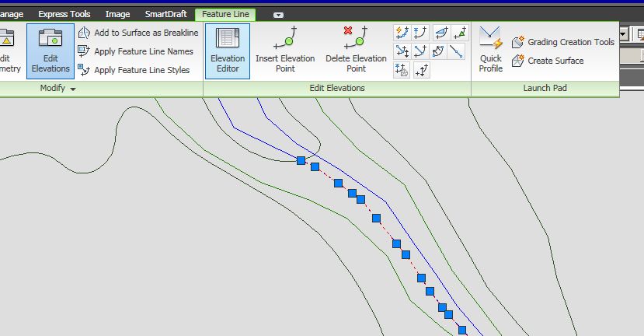Click the Launch Pad panel title
The width and height of the screenshot is (644, 336).
(x=545, y=88)
